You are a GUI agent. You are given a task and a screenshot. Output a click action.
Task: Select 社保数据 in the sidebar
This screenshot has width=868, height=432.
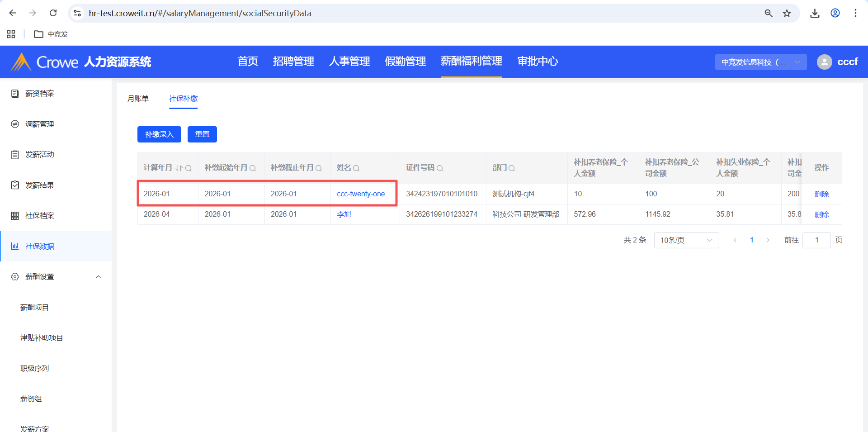[56, 246]
